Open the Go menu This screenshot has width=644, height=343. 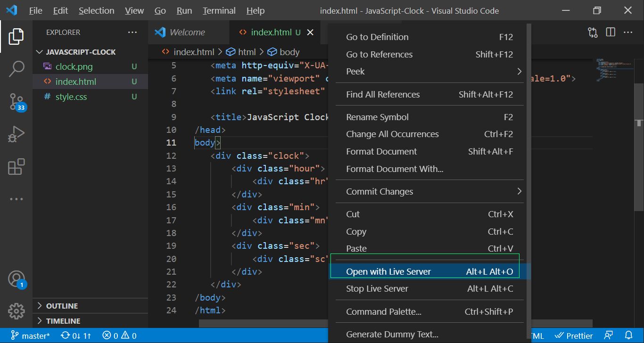pos(160,10)
